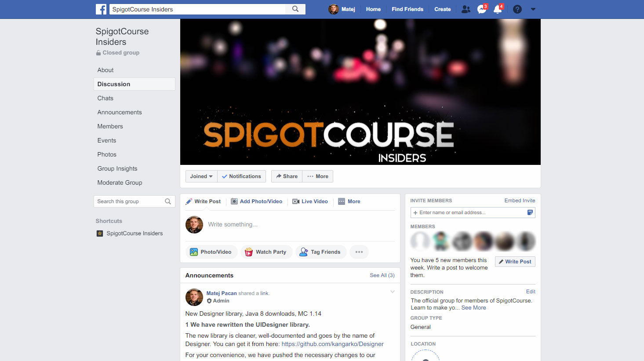Screen dimensions: 644x361
Task: Click the Facebook logo icon
Action: pyautogui.click(x=101, y=9)
